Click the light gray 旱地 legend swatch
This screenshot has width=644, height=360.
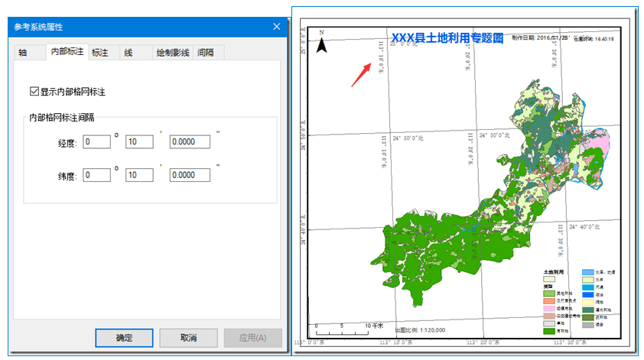549,323
